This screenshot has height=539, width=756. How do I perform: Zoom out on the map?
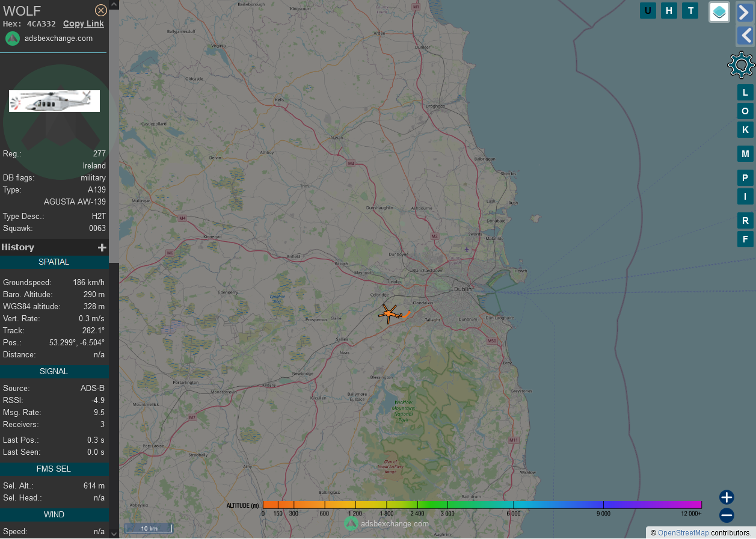727,516
